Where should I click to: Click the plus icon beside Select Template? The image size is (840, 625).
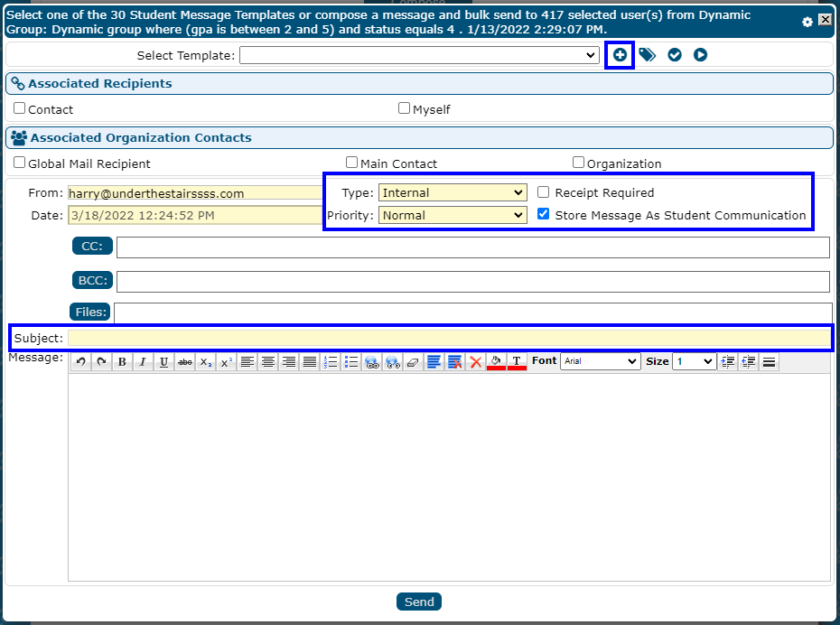click(620, 55)
